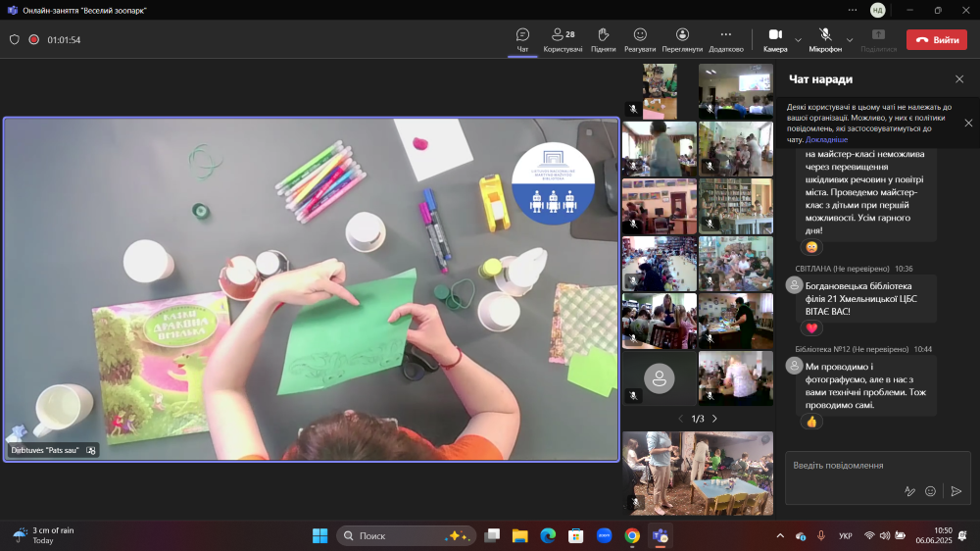This screenshot has width=980, height=551.
Task: Click thumbs-up reaction under Бібліотека №12 message
Action: point(811,422)
